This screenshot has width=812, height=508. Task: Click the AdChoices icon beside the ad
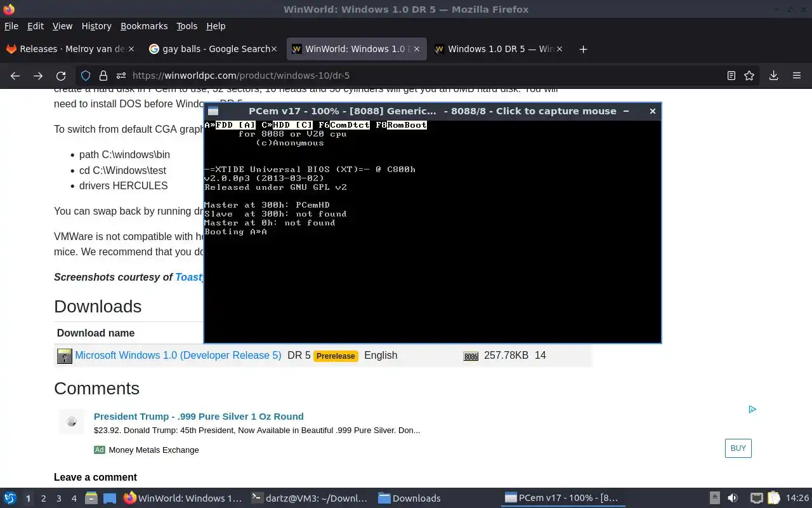click(x=752, y=409)
